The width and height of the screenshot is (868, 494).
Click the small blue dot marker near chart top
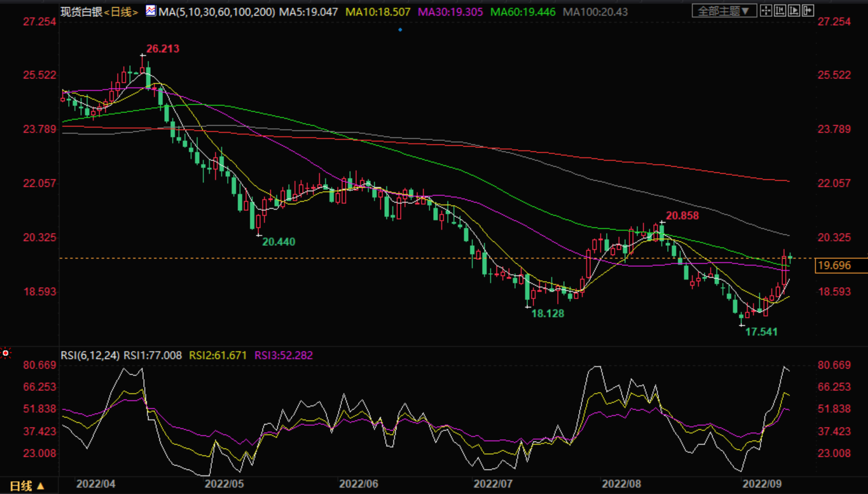click(x=400, y=30)
